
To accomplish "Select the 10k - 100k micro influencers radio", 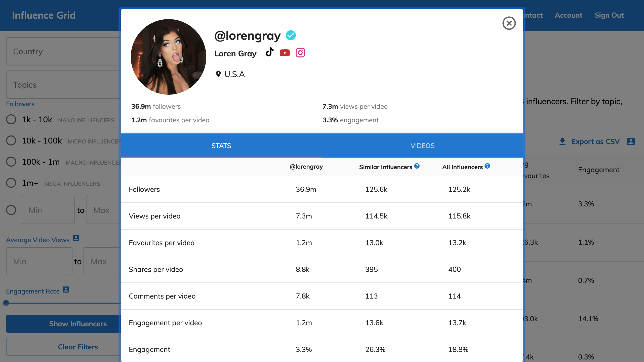I will pos(11,140).
